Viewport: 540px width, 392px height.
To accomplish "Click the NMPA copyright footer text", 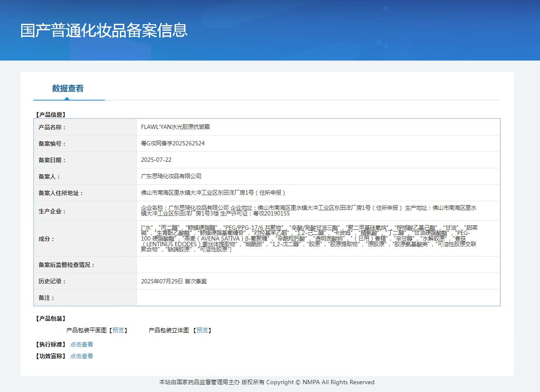I will coord(267,382).
